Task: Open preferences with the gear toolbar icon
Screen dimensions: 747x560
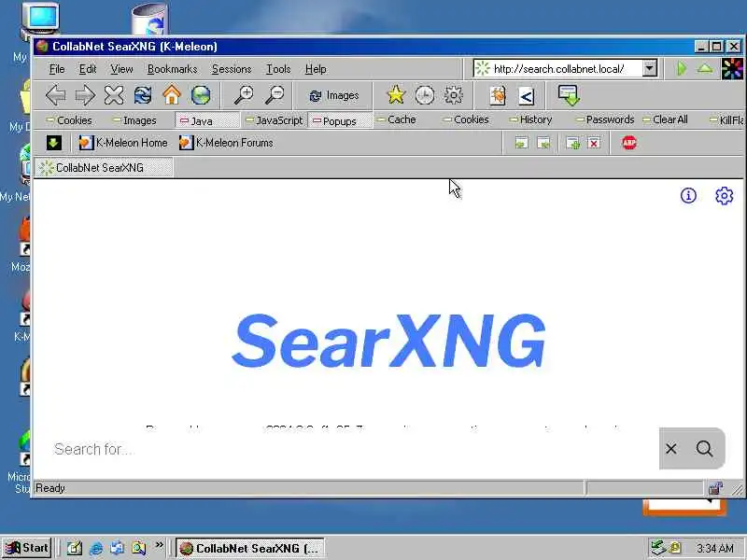Action: (453, 95)
